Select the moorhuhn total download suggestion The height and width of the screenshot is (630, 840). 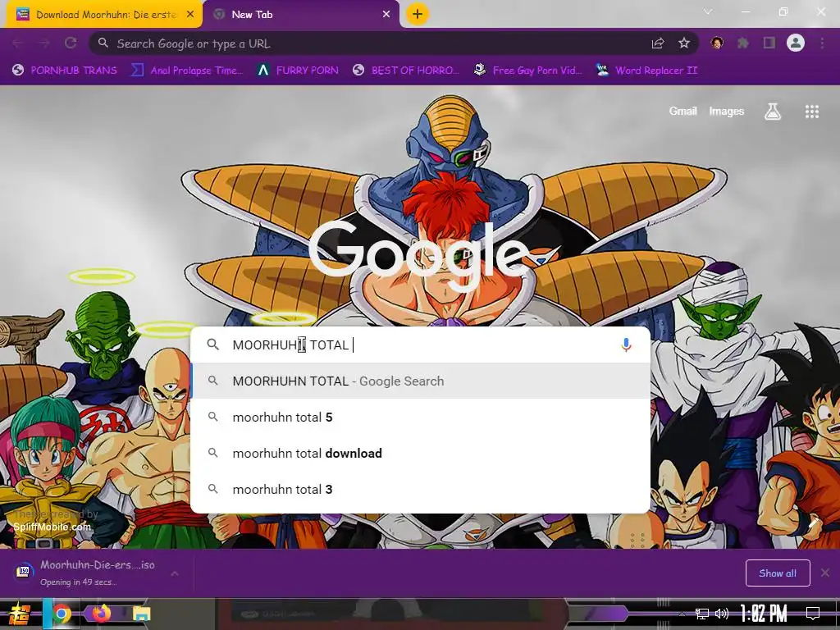click(x=421, y=453)
